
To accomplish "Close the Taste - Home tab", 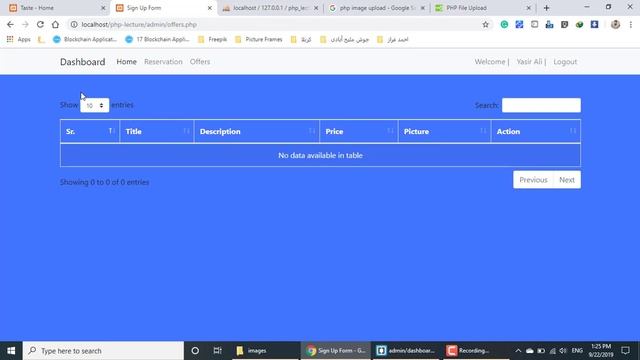I will tap(103, 8).
